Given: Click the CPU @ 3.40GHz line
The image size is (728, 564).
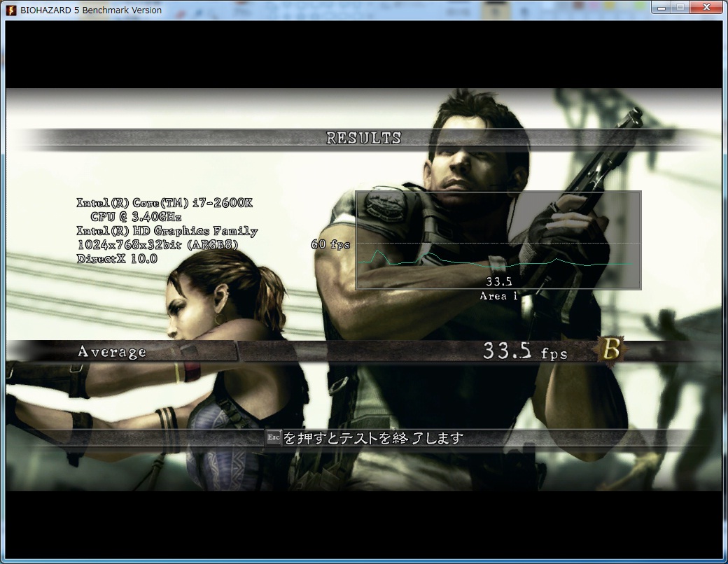Looking at the screenshot, I should [136, 217].
